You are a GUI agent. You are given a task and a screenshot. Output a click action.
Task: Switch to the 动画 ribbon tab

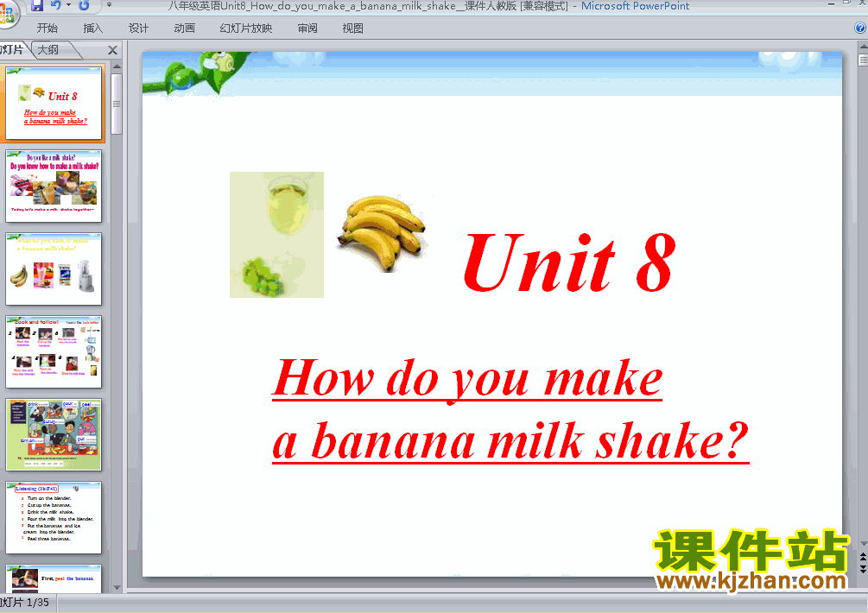(184, 28)
